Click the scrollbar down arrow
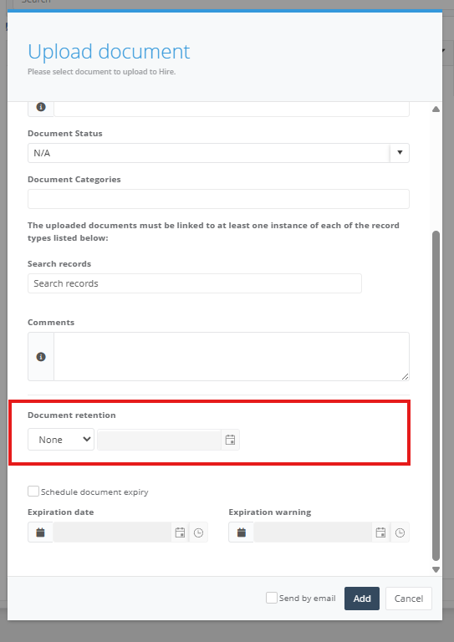Image resolution: width=454 pixels, height=642 pixels. pyautogui.click(x=436, y=570)
